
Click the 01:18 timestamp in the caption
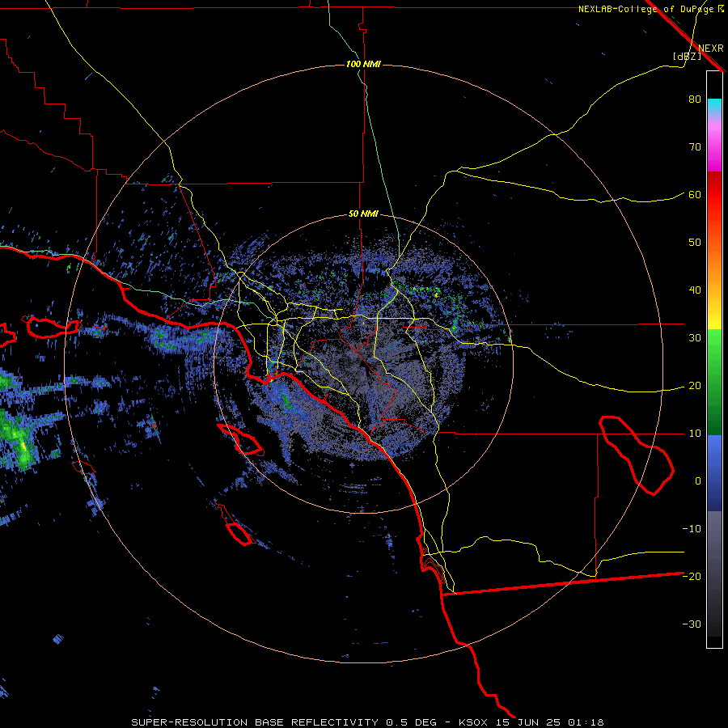pyautogui.click(x=585, y=722)
